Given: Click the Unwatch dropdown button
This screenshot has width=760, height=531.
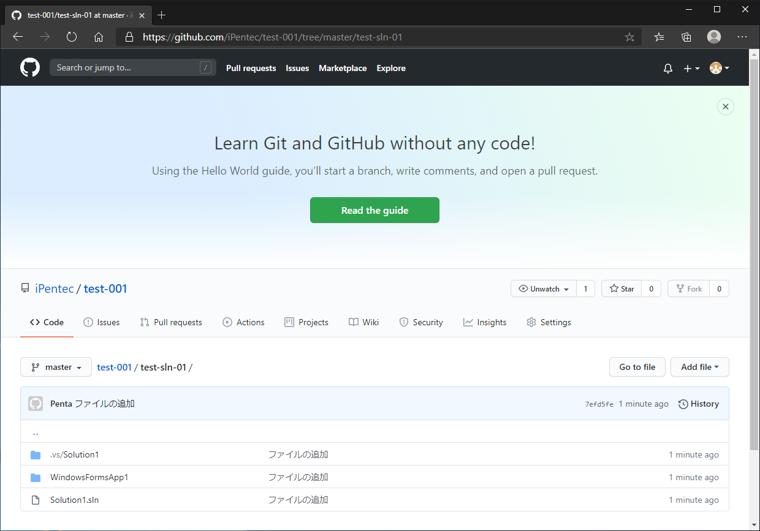Looking at the screenshot, I should tap(543, 289).
